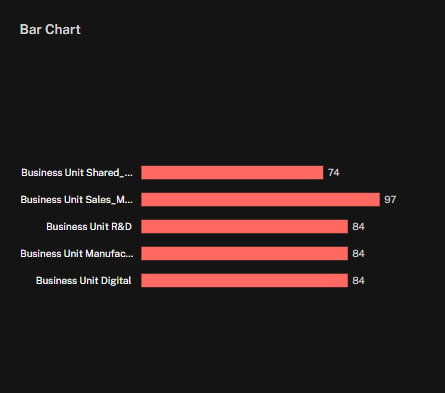Click the Bar Chart title
This screenshot has height=393, width=445.
pos(50,29)
